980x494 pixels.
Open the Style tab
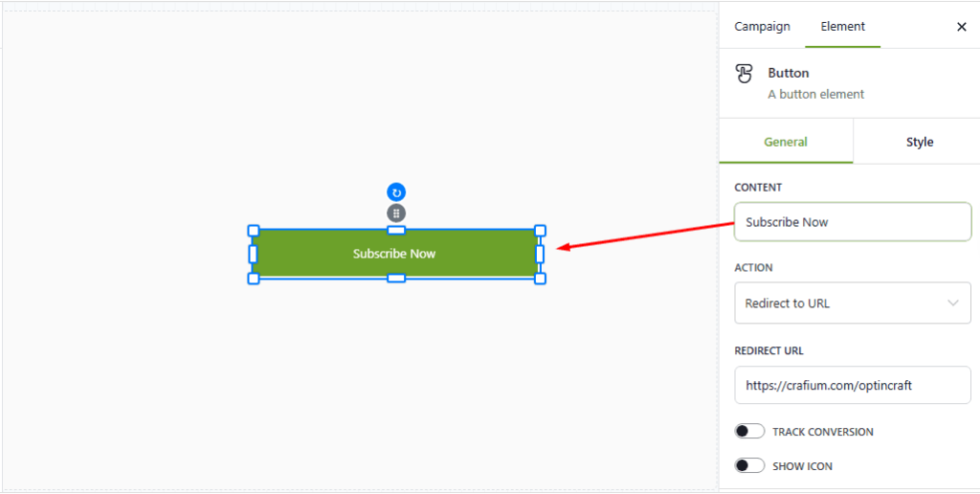click(x=919, y=143)
